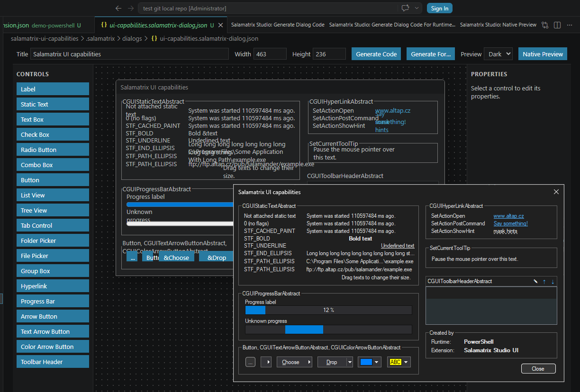
Task: Switch to the demo-powershell tab
Action: pyautogui.click(x=53, y=25)
